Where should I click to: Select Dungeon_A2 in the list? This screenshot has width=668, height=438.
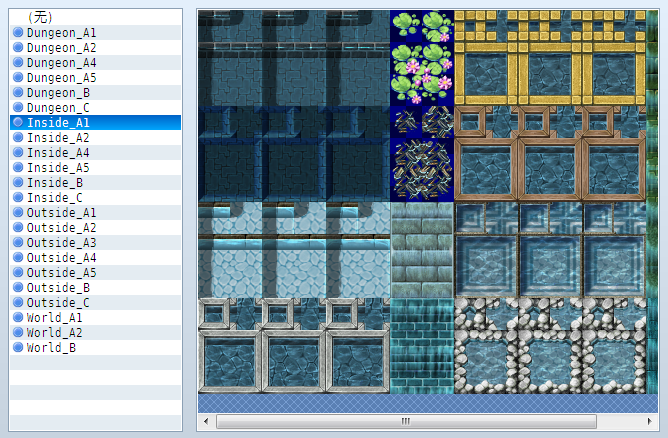pyautogui.click(x=95, y=48)
